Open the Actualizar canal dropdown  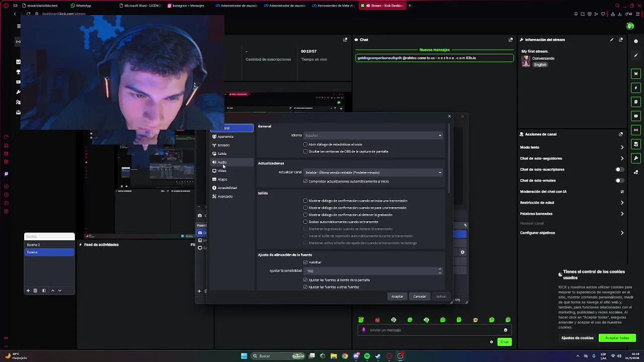click(373, 172)
